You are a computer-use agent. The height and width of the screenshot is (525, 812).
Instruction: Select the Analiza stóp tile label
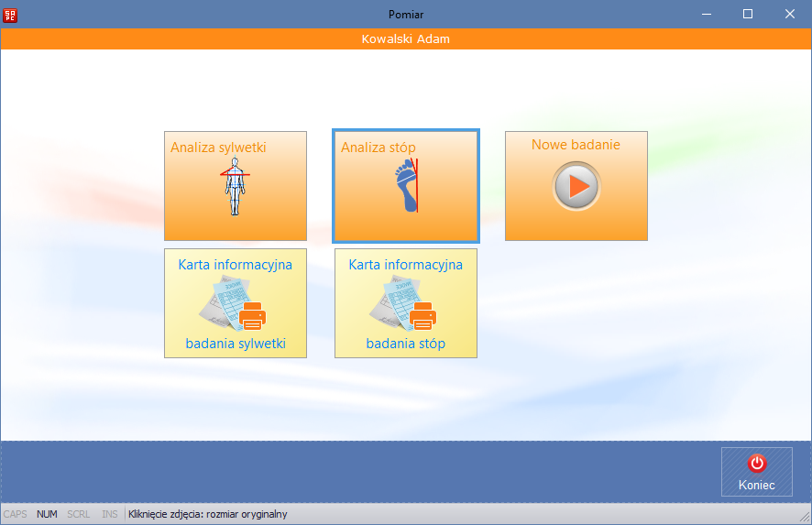378,147
